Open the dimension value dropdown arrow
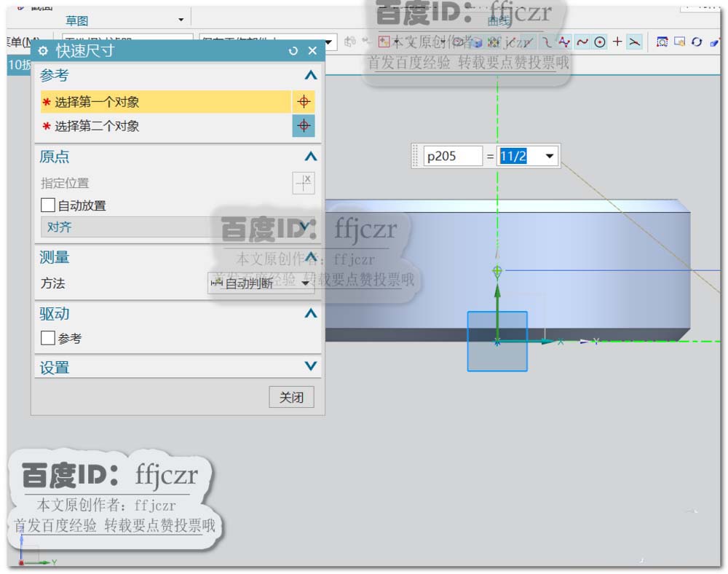The width and height of the screenshot is (728, 574). click(549, 156)
